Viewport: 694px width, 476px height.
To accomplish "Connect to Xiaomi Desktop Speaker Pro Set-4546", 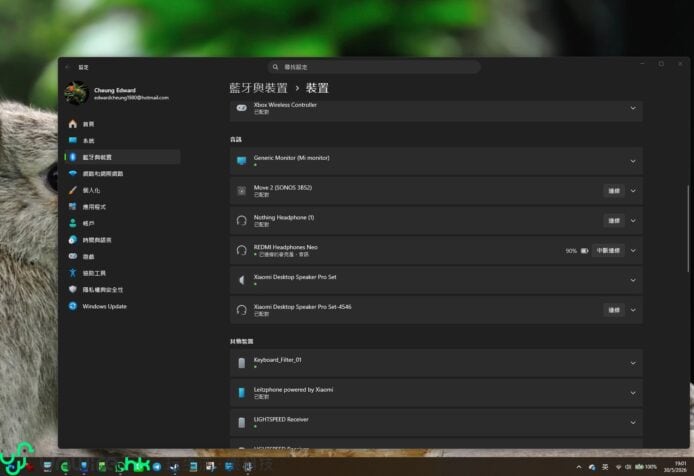I will tap(614, 310).
